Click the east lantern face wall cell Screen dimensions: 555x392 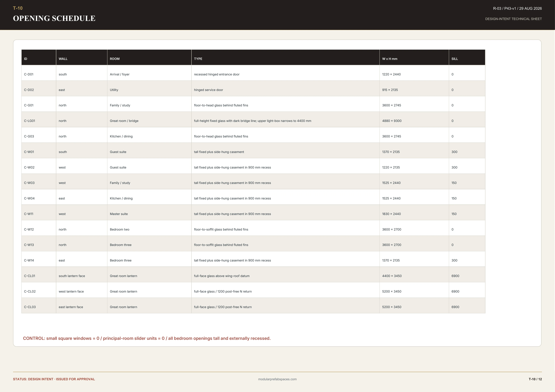[82, 306]
